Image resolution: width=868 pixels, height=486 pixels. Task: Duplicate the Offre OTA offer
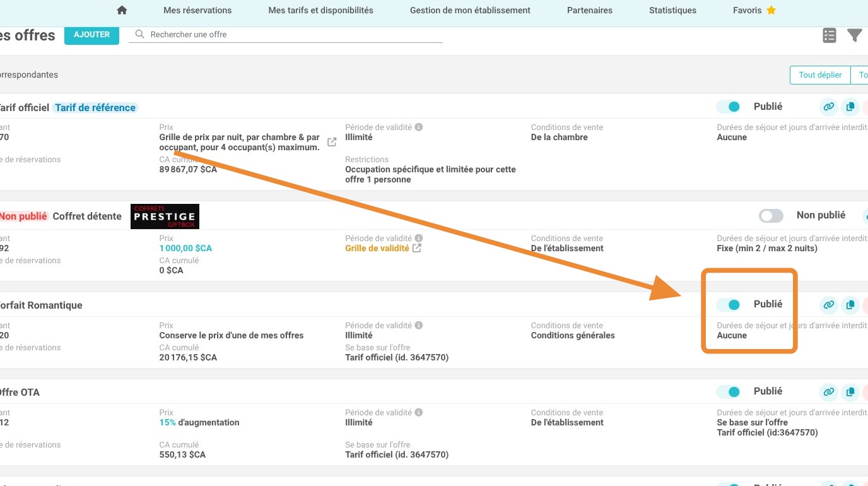tap(850, 392)
